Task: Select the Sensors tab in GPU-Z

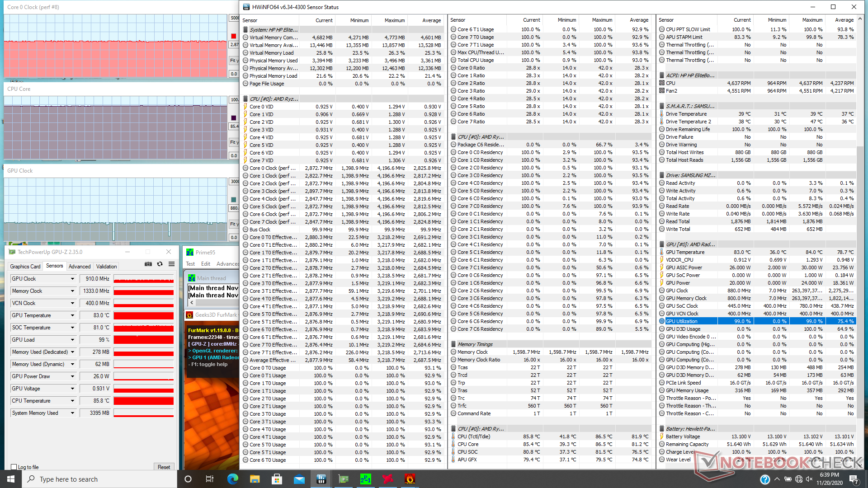Action: click(55, 266)
